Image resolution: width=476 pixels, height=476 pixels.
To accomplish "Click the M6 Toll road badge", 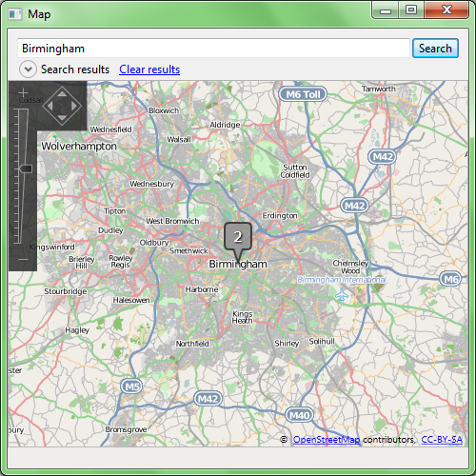I will pos(303,94).
